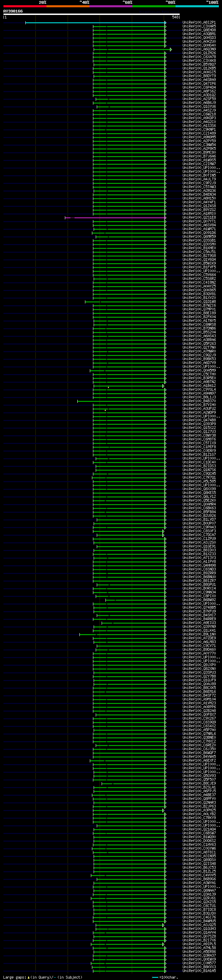Select hit UniRef100_C6XA78
The height and width of the screenshot is (980, 222).
coord(199,57)
